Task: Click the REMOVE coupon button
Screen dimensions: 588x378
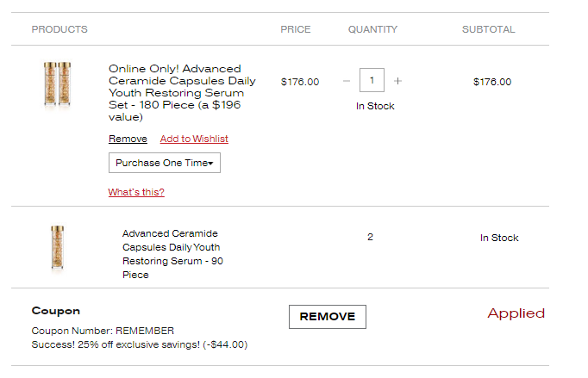Action: [x=328, y=317]
